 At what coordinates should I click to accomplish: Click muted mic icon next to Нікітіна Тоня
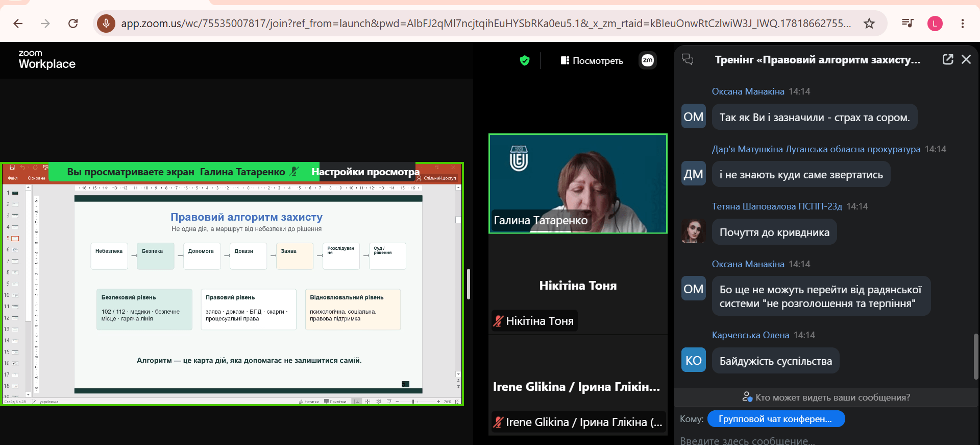498,321
